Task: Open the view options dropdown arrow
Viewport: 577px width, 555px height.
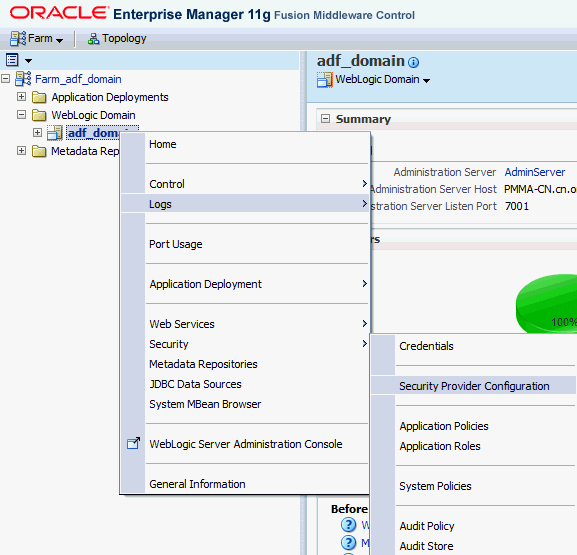Action: 28,61
